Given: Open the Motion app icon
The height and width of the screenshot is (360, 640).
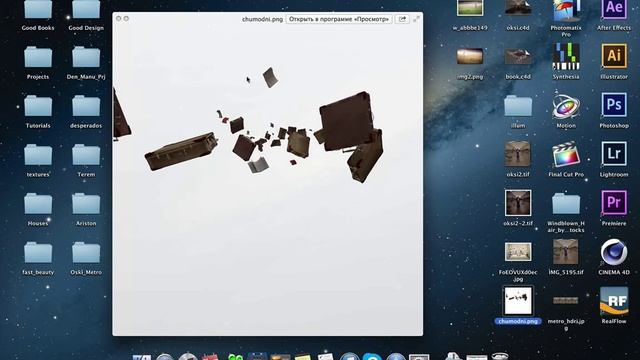Looking at the screenshot, I should tap(566, 105).
